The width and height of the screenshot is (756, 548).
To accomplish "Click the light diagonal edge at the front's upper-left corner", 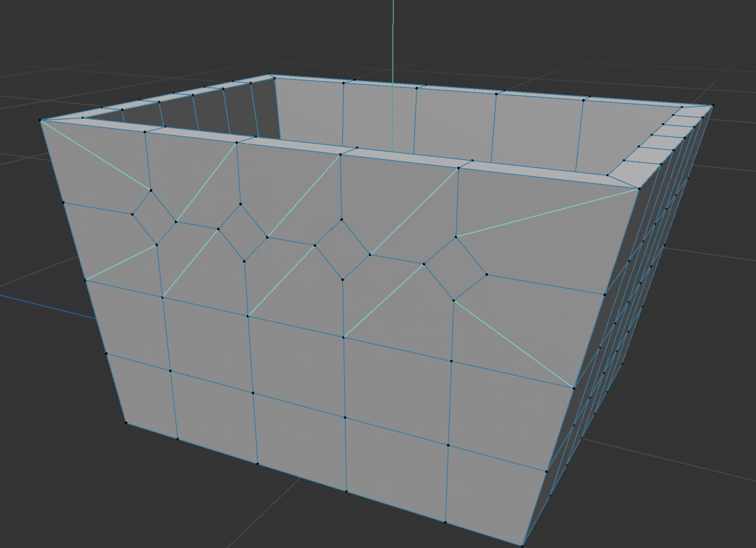I will point(96,155).
